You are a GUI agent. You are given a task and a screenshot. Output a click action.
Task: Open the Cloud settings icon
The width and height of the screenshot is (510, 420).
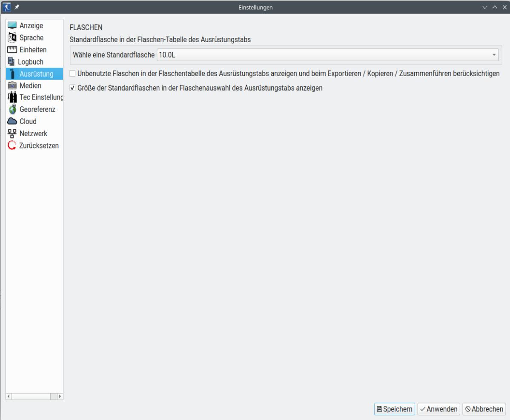tap(12, 121)
